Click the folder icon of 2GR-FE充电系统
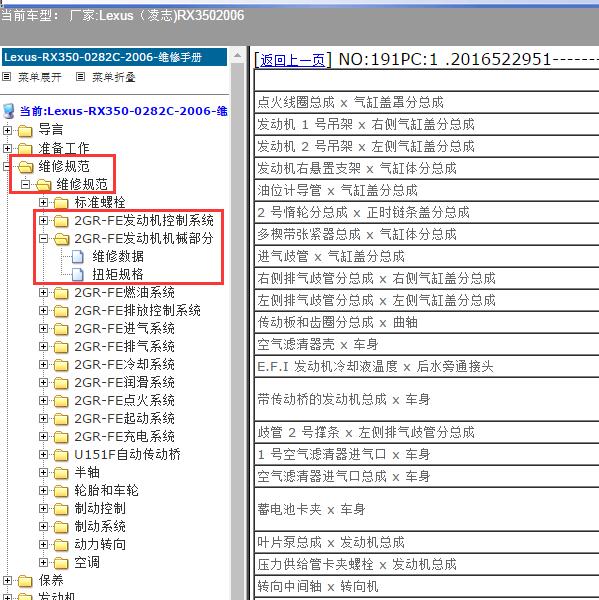 [x=61, y=437]
